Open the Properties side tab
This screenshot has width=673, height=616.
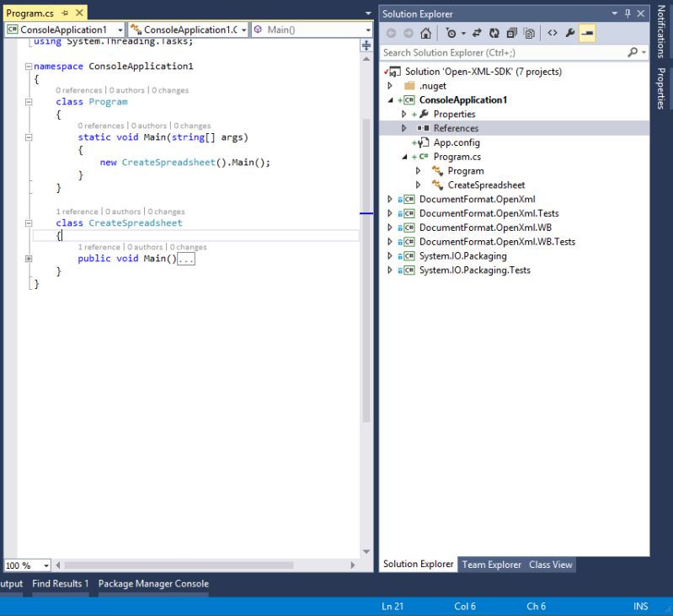click(x=661, y=88)
